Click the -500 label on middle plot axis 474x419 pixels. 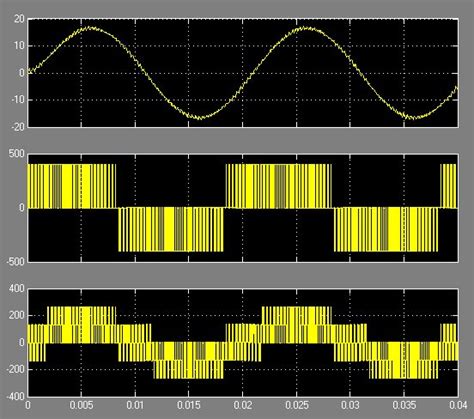tap(15, 262)
